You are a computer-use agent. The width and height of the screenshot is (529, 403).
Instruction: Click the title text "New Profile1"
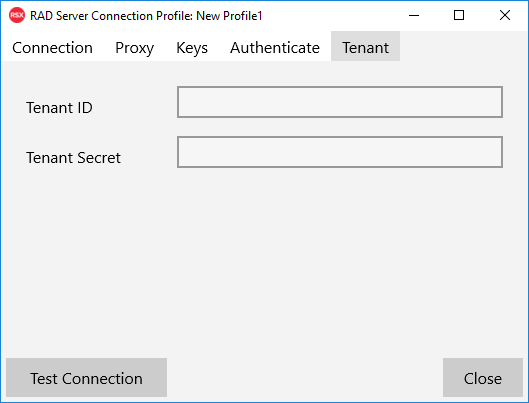(229, 16)
